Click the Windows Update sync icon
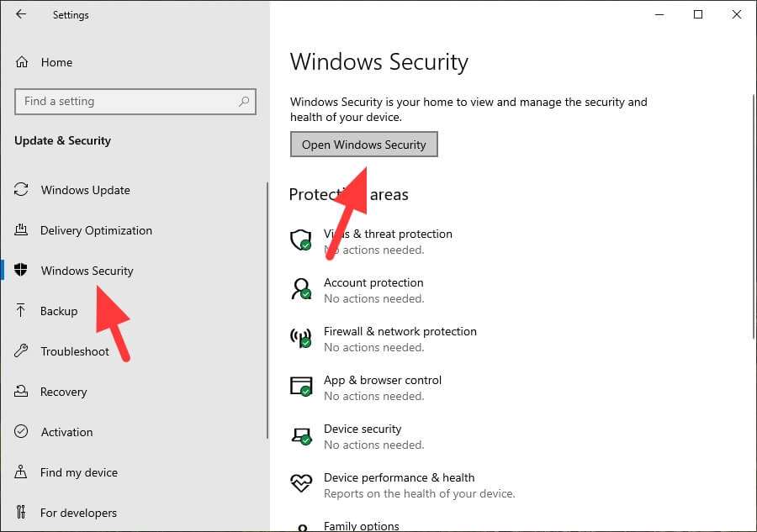The image size is (757, 532). point(22,190)
